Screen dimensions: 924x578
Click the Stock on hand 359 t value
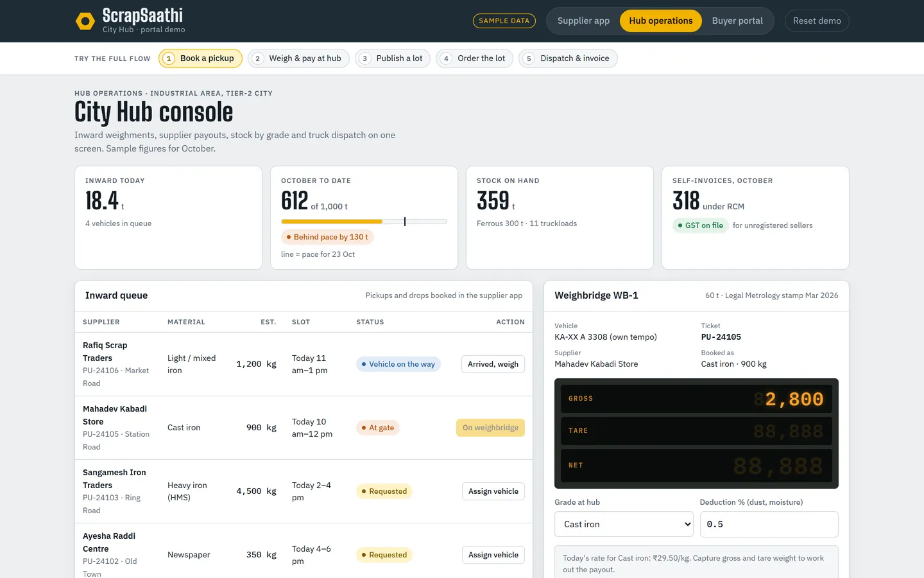(496, 201)
